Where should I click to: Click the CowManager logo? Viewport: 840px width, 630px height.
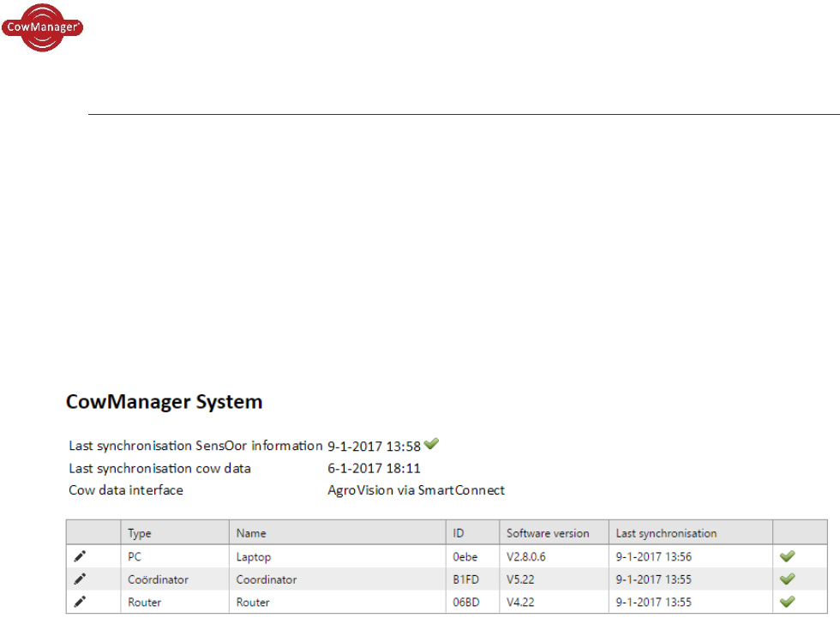pyautogui.click(x=42, y=27)
